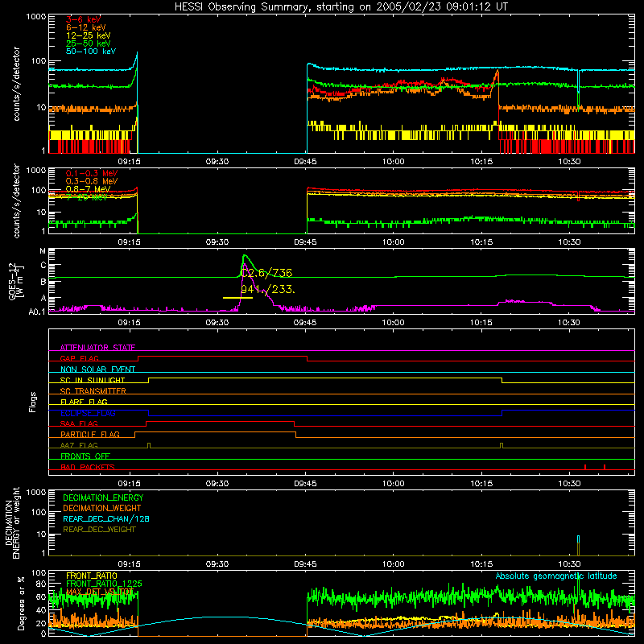Select the green FRONTS_OFF label

pyautogui.click(x=85, y=456)
